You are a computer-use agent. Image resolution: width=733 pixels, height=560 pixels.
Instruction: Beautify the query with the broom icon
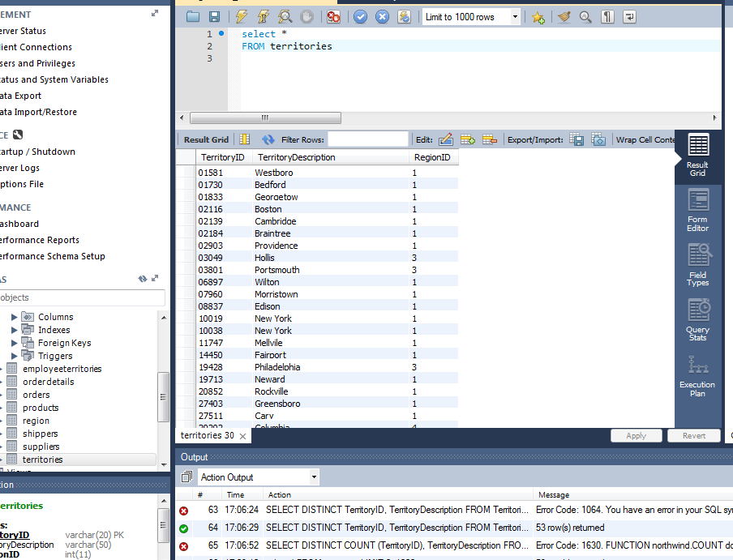pyautogui.click(x=564, y=17)
